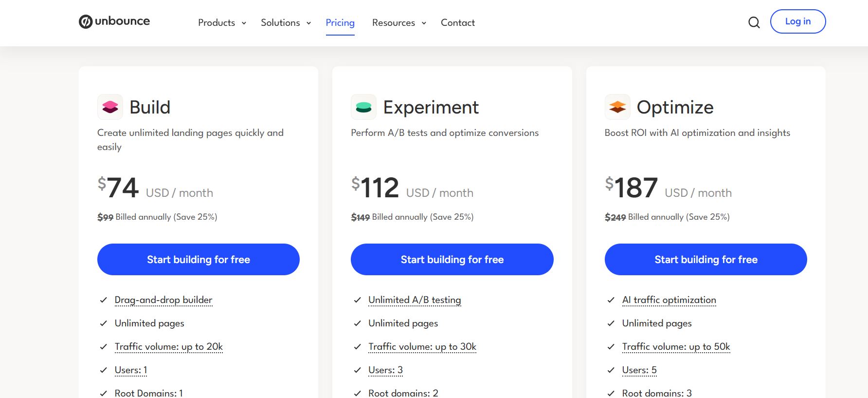This screenshot has height=398, width=868.
Task: Click the Optimize plan heading
Action: click(675, 108)
